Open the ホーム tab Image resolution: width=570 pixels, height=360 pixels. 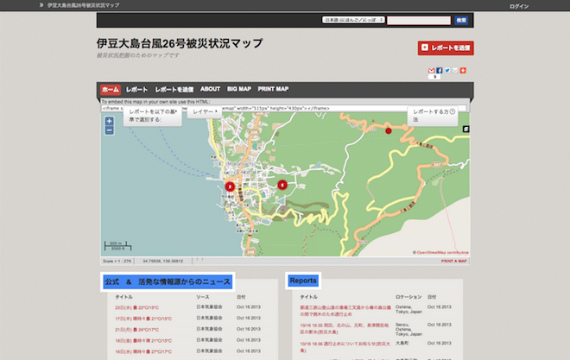[x=111, y=89]
